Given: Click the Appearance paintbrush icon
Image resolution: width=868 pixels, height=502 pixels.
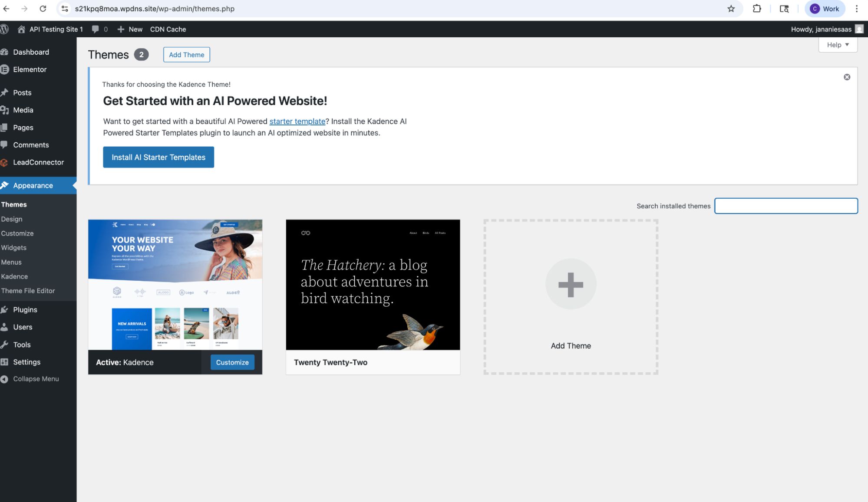Looking at the screenshot, I should [x=4, y=185].
